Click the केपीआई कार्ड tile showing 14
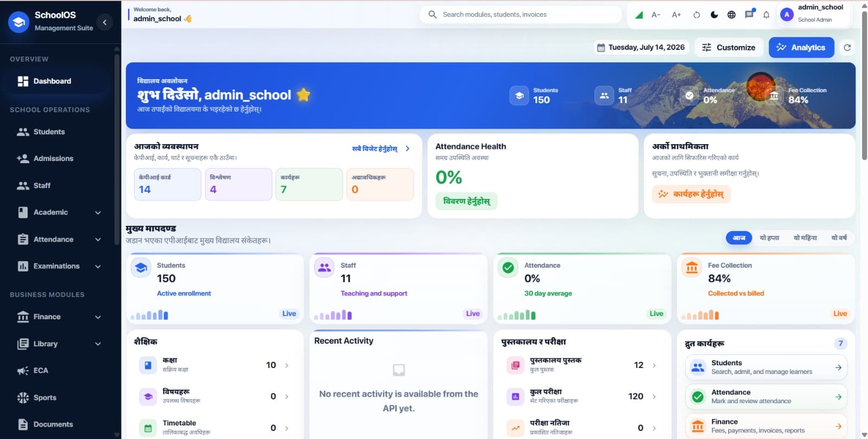The height and width of the screenshot is (439, 868). click(168, 184)
